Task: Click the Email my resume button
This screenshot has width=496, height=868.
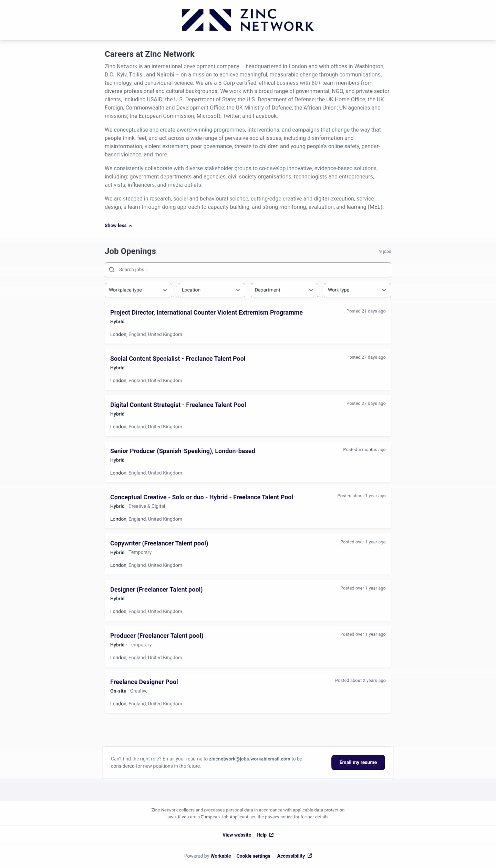Action: pyautogui.click(x=358, y=762)
